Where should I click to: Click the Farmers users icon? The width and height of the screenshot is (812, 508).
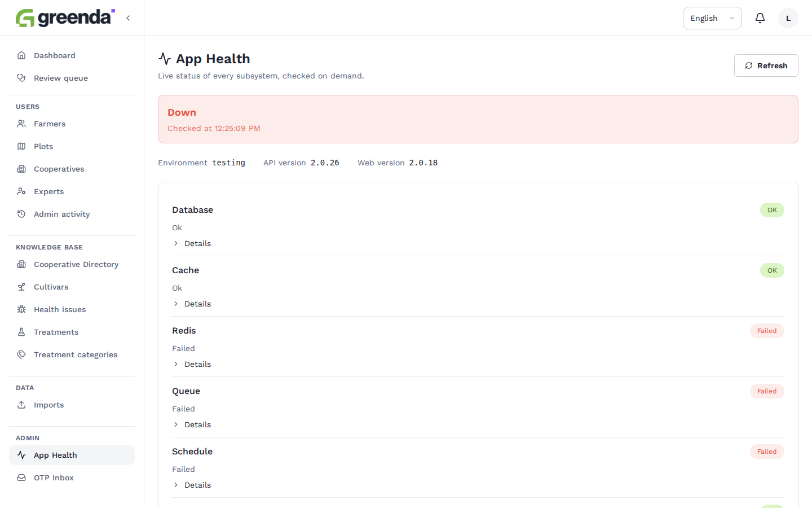(21, 124)
